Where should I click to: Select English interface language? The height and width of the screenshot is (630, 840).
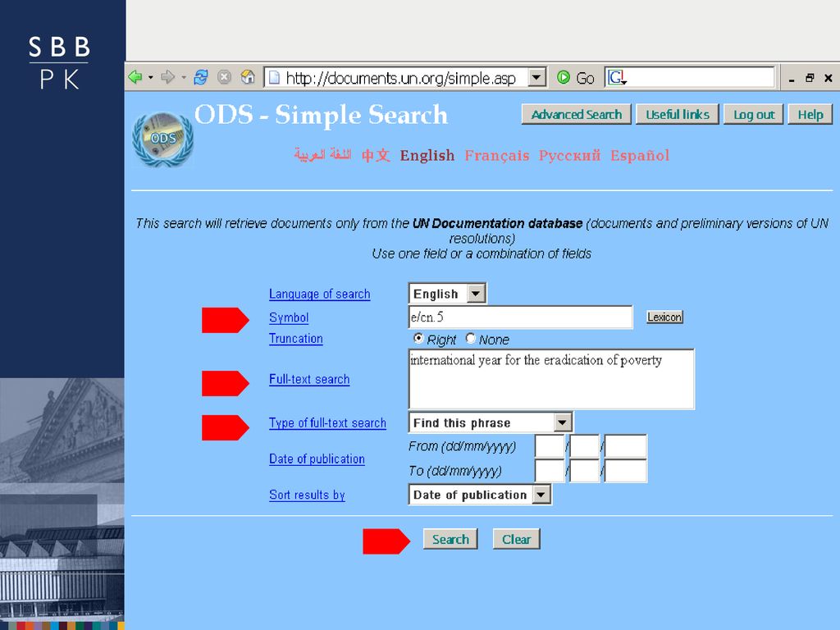tap(427, 155)
